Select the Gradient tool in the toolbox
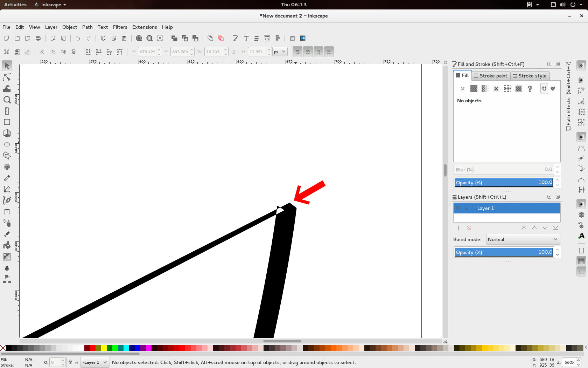 7,256
